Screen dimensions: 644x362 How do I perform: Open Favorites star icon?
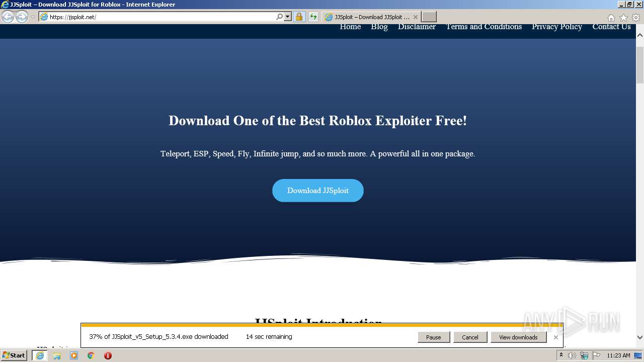coord(623,18)
